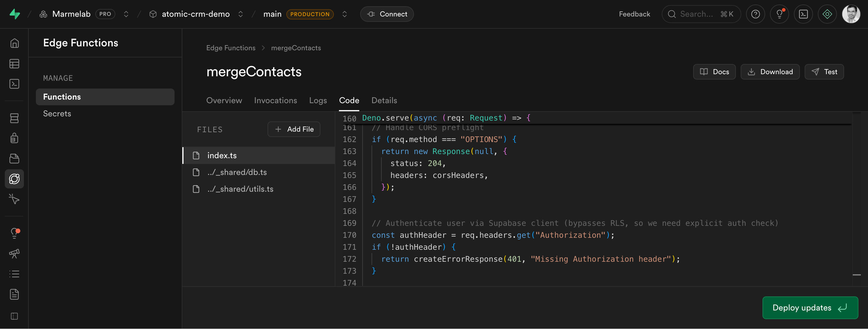The height and width of the screenshot is (329, 868).
Task: Switch to the Logs tab
Action: pos(318,100)
